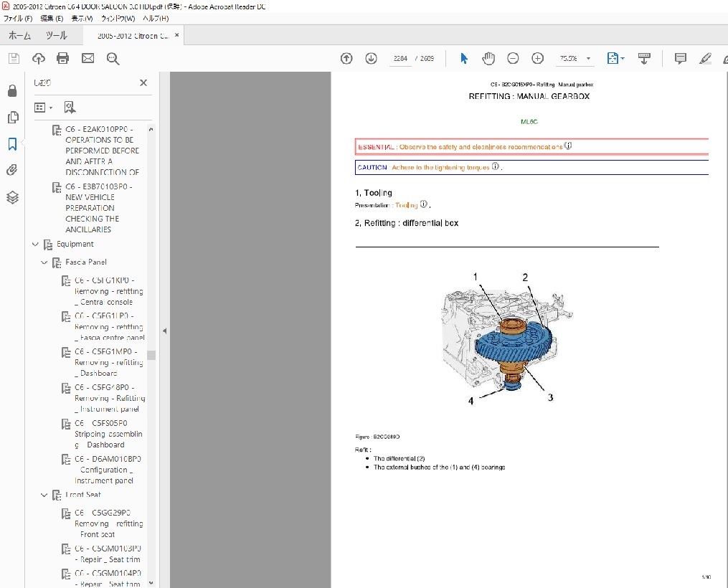Click the page number field 2204

coord(400,59)
